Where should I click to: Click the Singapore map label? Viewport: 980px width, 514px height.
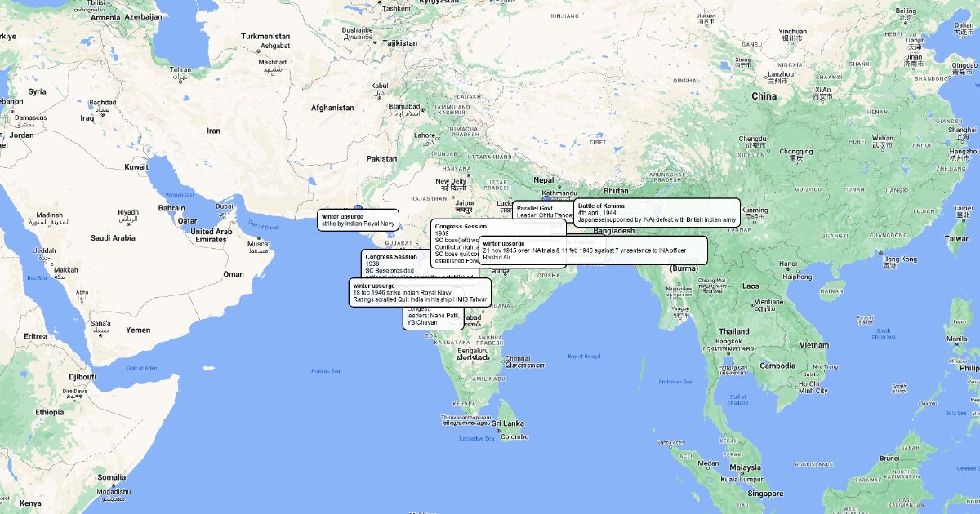tap(764, 494)
